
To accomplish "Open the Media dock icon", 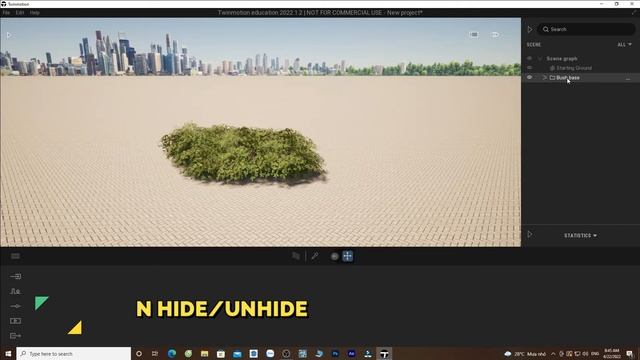I will point(16,321).
